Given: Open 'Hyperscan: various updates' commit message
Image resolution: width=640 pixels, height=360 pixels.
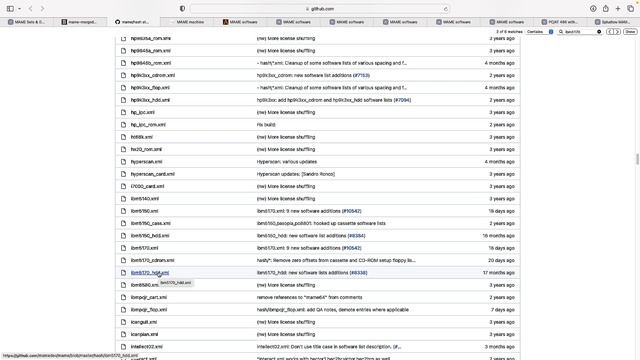Looking at the screenshot, I should click(x=287, y=162).
